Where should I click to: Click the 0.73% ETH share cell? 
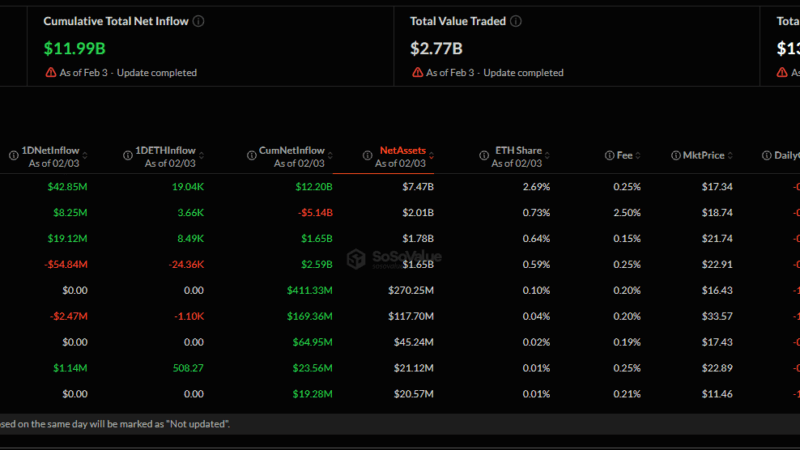tap(536, 213)
